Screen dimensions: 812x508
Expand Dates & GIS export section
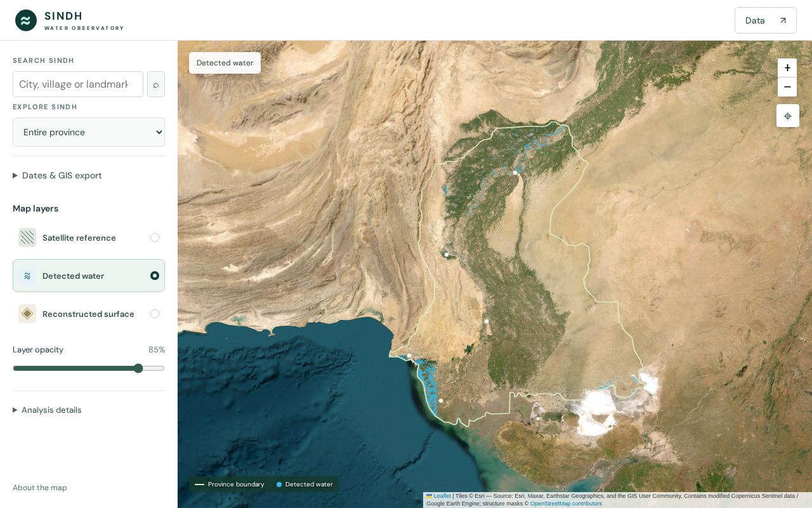coord(57,175)
